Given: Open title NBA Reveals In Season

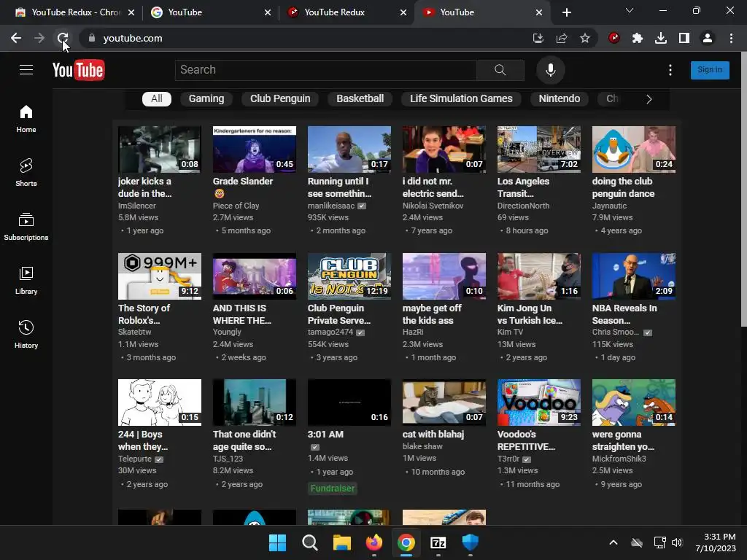Looking at the screenshot, I should point(624,314).
